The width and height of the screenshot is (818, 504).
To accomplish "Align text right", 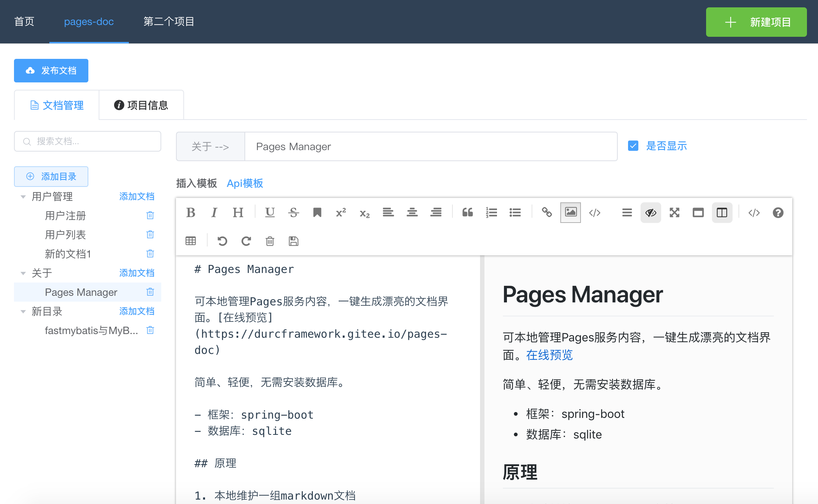I will [x=436, y=212].
